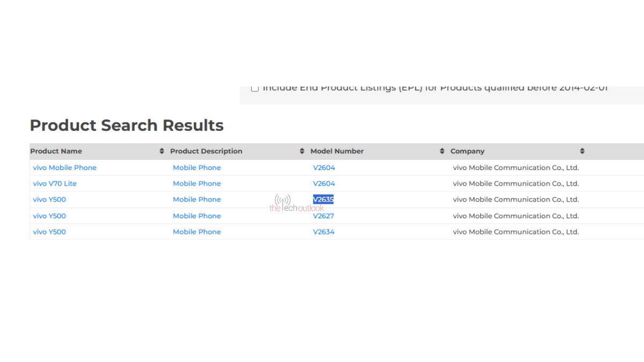Open model number V2627
The image size is (644, 362).
coord(324,216)
